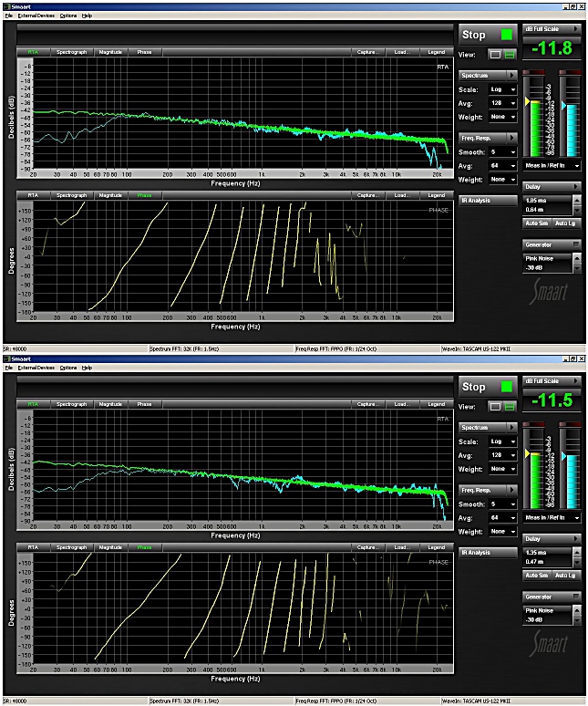Click Capture button above RTA plot, upper window
Image resolution: width=588 pixels, height=706 pixels.
click(368, 52)
